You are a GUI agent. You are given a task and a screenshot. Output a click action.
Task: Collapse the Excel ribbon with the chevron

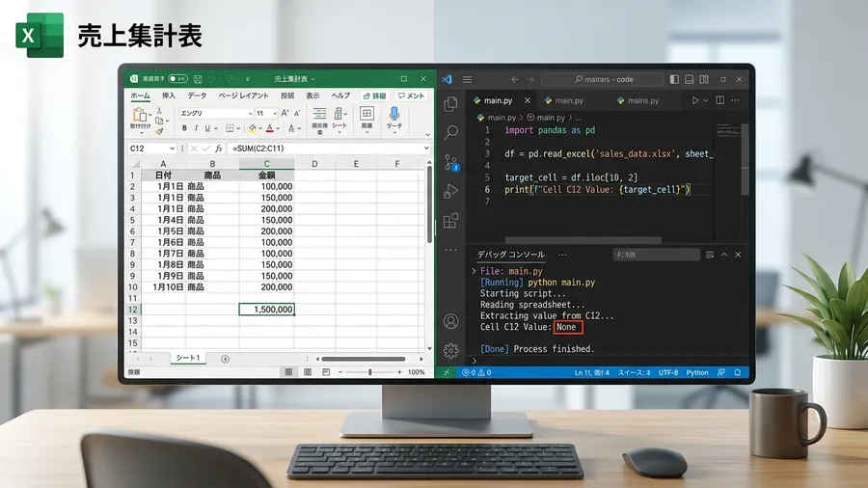tap(427, 134)
